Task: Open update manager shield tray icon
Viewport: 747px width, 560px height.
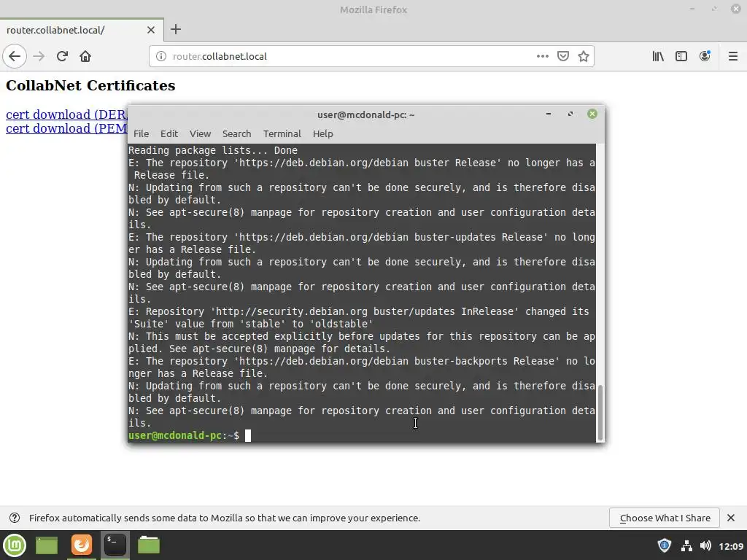Action: pyautogui.click(x=664, y=545)
